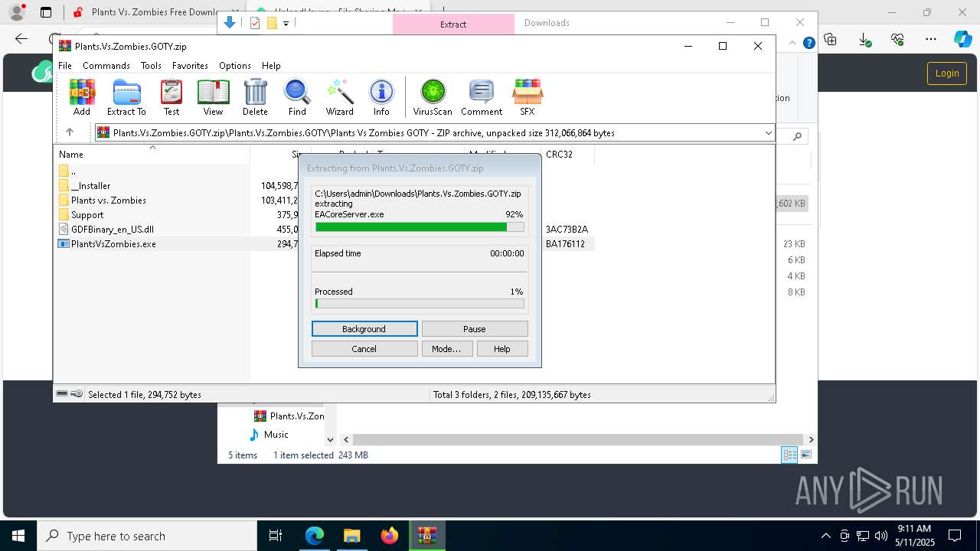
Task: Open the Commands menu
Action: coord(106,66)
